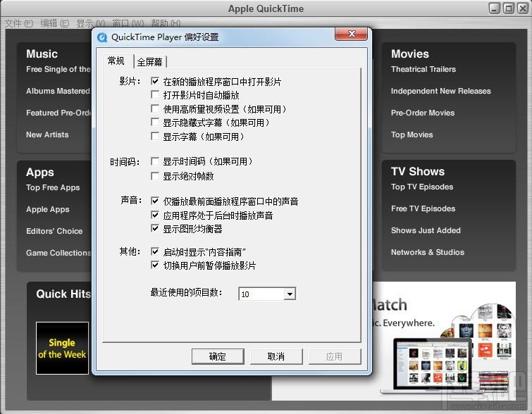This screenshot has height=414, width=532.
Task: Open Shows Just Added link
Action: pyautogui.click(x=426, y=230)
